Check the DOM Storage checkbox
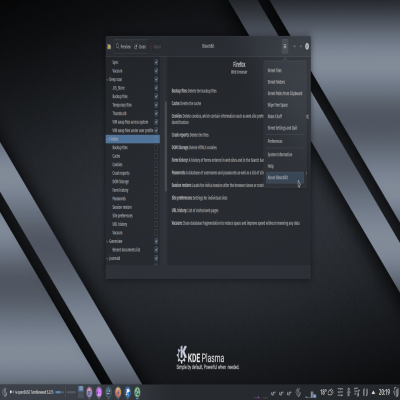400x400 pixels. click(156, 182)
